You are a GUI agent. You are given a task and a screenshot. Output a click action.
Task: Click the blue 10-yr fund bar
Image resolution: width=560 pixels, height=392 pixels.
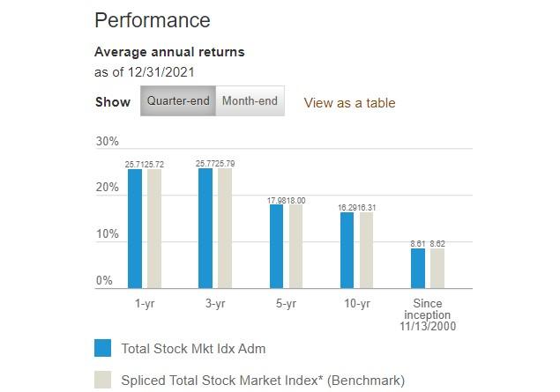pyautogui.click(x=347, y=250)
